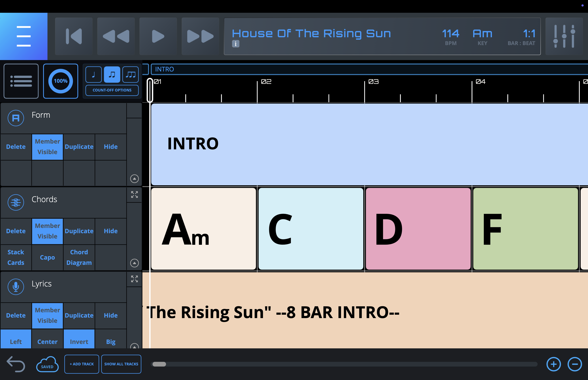Image resolution: width=588 pixels, height=380 pixels.
Task: Collapse the Form track options
Action: pyautogui.click(x=134, y=179)
